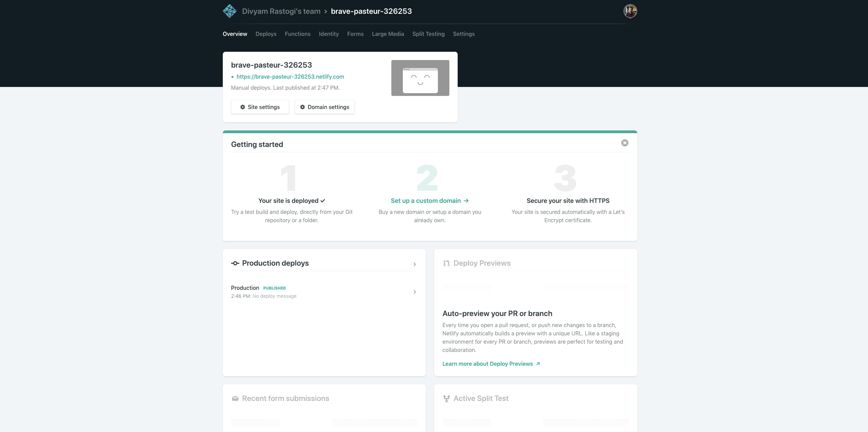Click the smiling browser site thumbnail icon
Screen dimensions: 868x432
pos(420,78)
